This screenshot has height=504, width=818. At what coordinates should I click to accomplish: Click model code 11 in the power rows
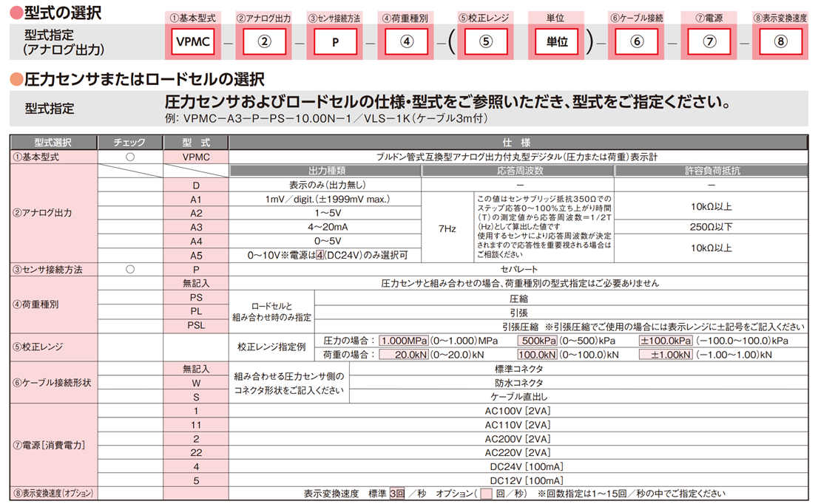[x=196, y=426]
